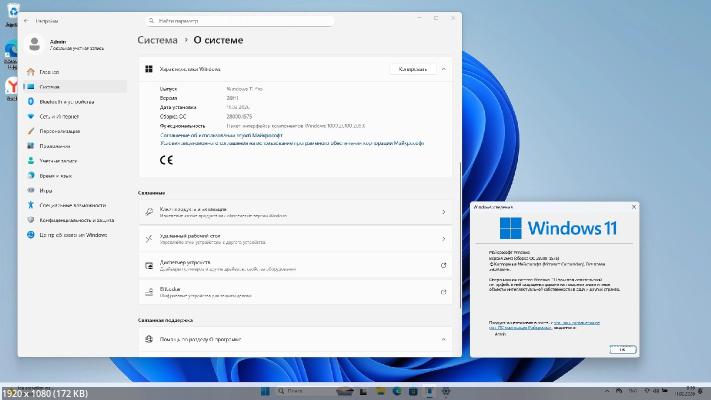
Task: Expand the Помощь help section
Action: 443,340
